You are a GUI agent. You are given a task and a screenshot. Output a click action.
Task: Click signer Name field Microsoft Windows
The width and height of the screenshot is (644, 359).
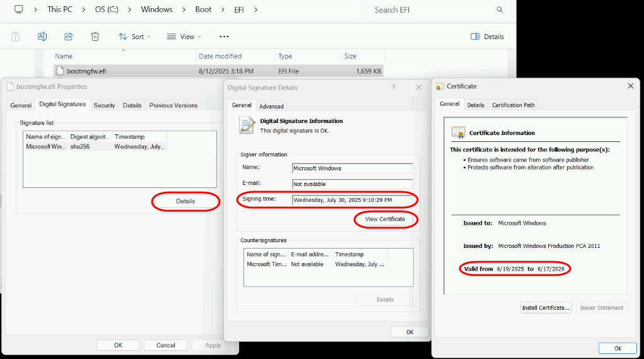pyautogui.click(x=352, y=168)
